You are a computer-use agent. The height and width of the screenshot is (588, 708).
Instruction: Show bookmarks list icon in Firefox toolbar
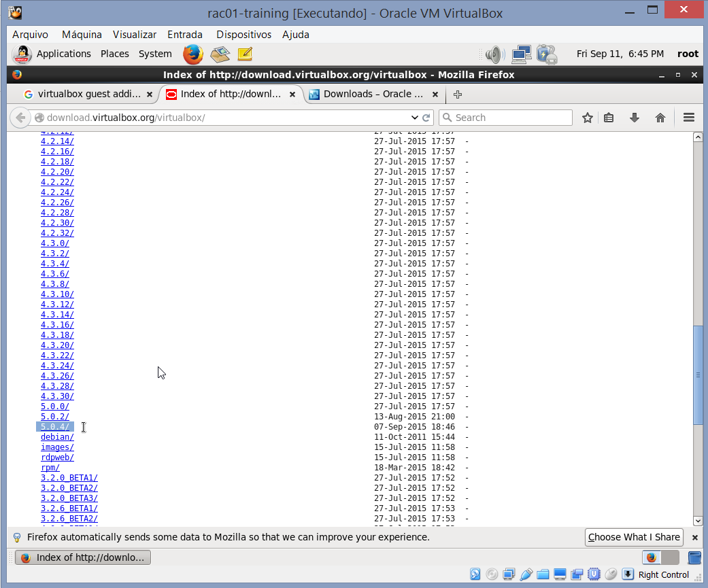click(609, 118)
